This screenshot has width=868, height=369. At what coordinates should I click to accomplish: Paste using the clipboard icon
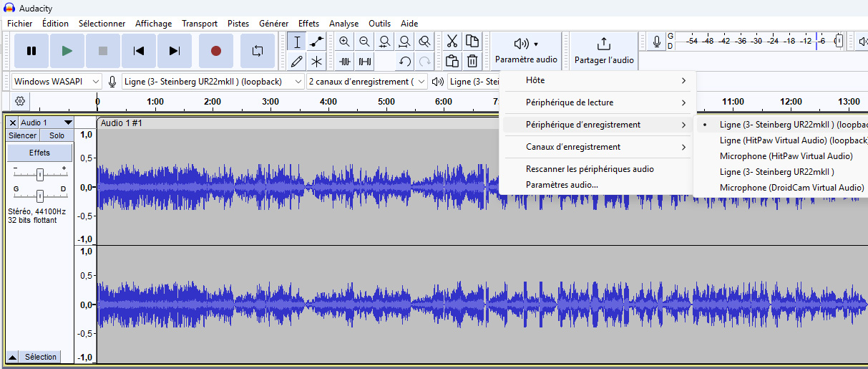(452, 61)
